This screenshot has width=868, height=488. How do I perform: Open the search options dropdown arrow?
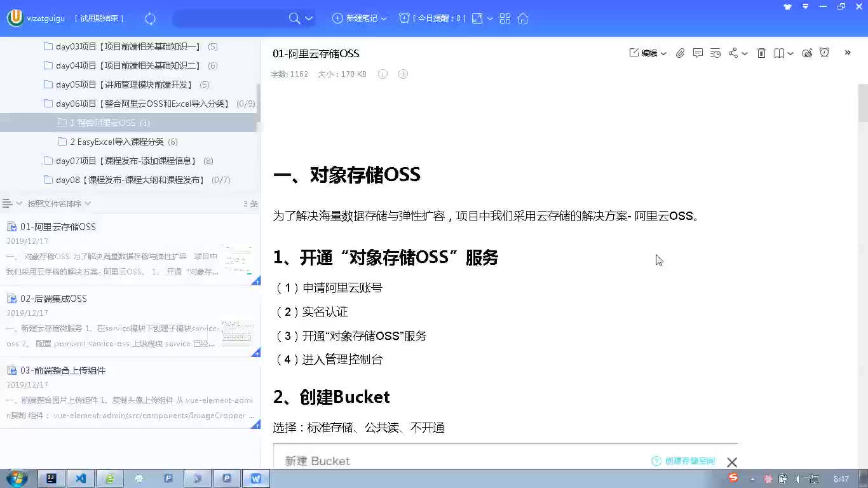click(x=309, y=18)
